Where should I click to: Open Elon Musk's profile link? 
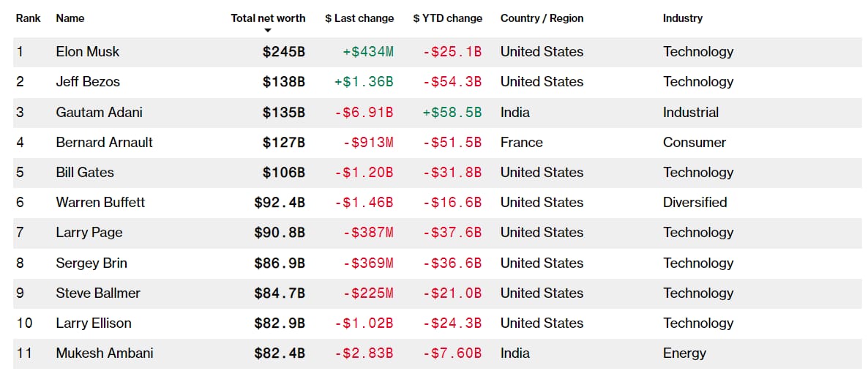coord(88,52)
